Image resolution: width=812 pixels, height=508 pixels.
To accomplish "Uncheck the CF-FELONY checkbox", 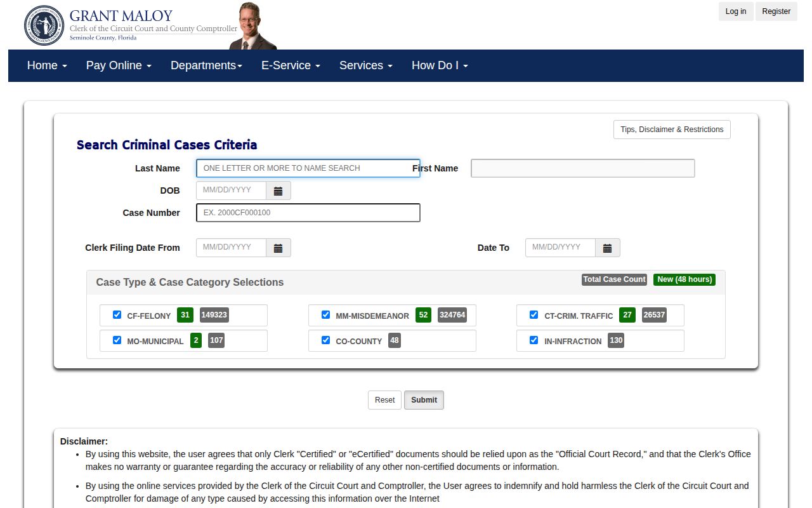I will click(117, 314).
